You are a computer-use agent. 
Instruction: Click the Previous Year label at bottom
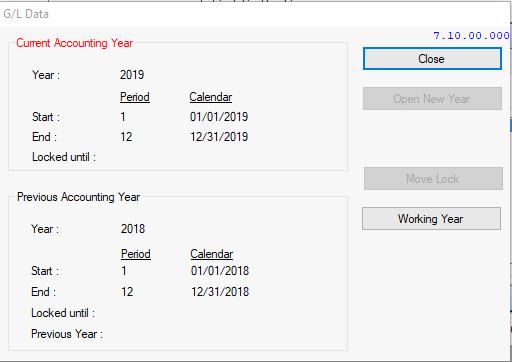pyautogui.click(x=67, y=334)
